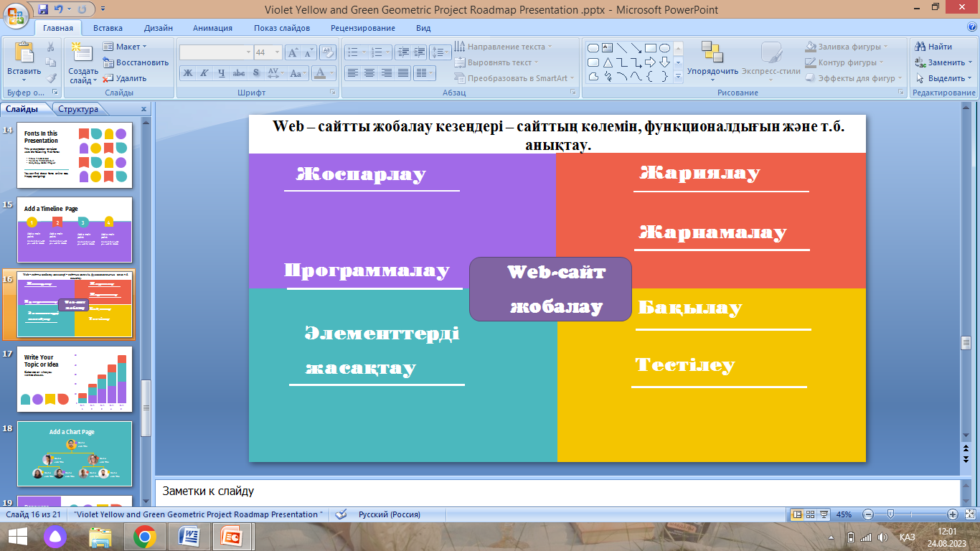
Task: Open the line spacing dropdown
Action: (x=440, y=52)
